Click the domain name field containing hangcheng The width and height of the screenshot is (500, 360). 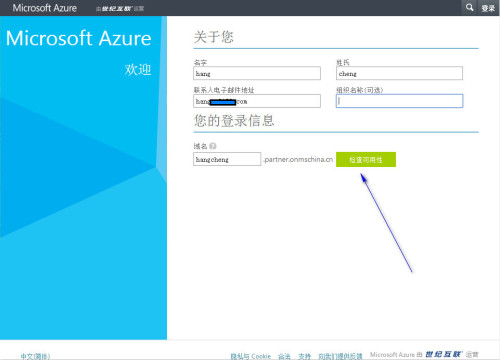click(x=227, y=159)
